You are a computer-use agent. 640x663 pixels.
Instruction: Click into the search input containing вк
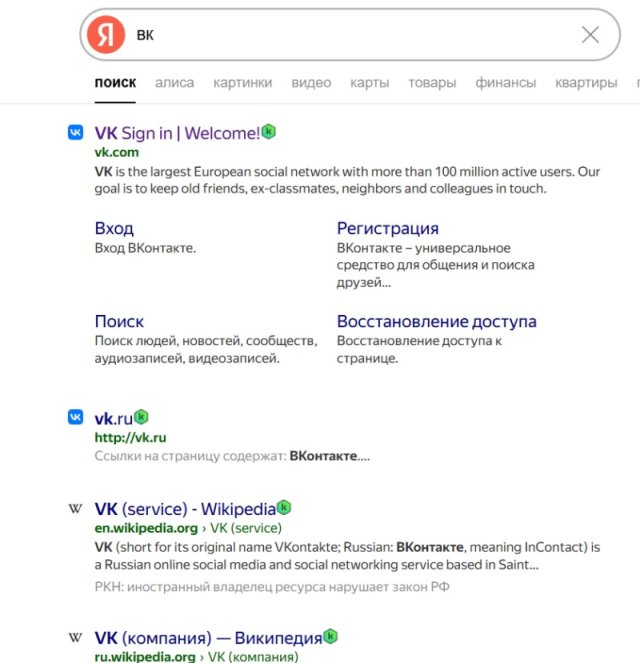click(355, 35)
